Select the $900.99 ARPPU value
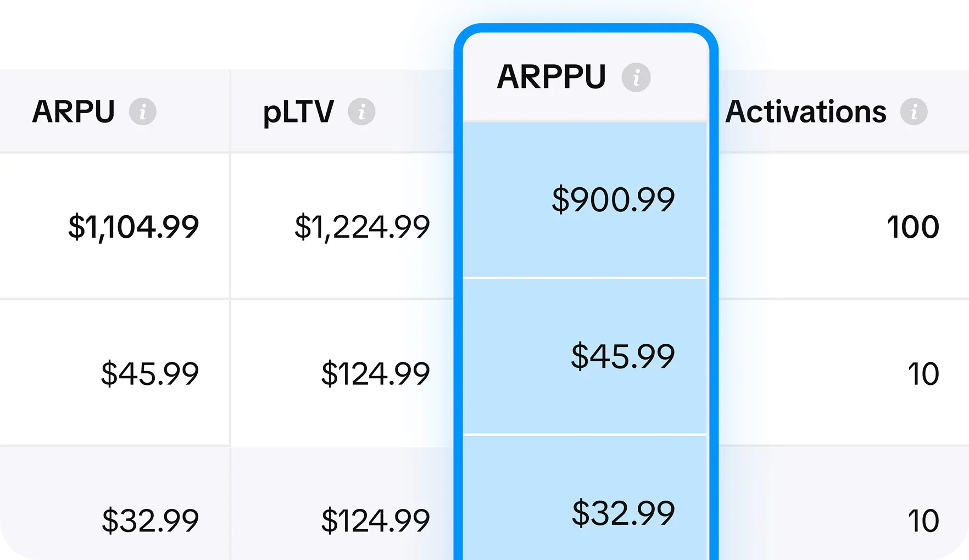The width and height of the screenshot is (969, 560). pos(612,199)
